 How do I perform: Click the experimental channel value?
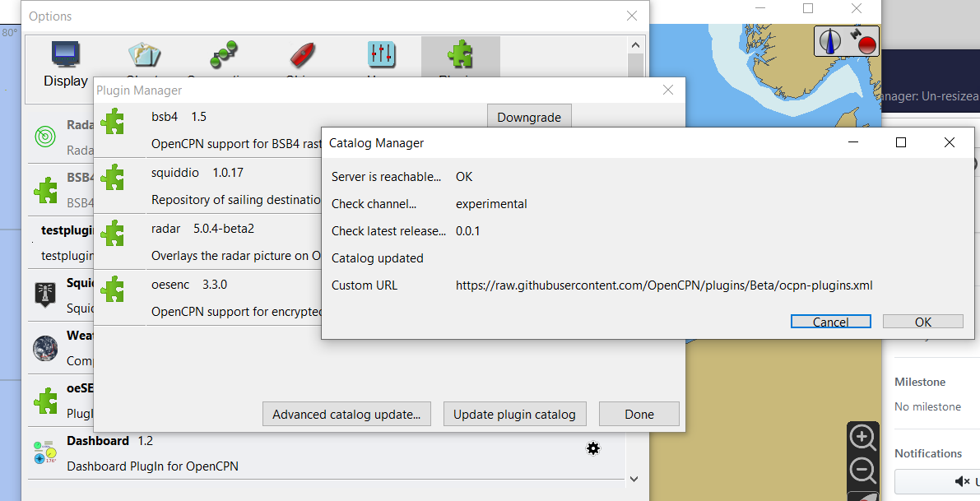(491, 204)
